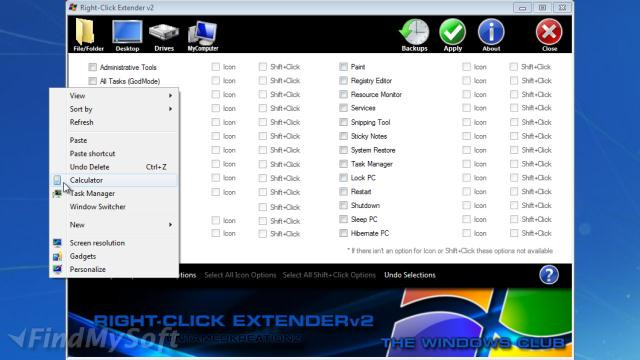640x360 pixels.
Task: Click Select All Icon Options
Action: 240,275
